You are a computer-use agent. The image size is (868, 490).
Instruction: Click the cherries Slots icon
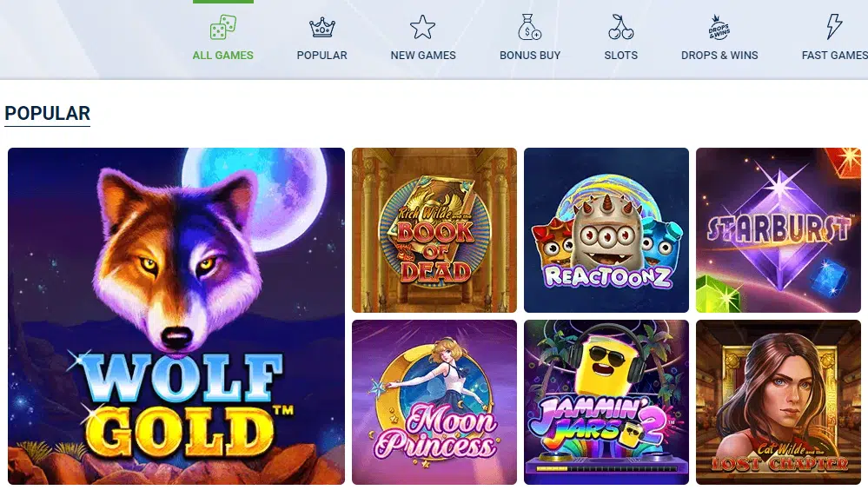620,27
